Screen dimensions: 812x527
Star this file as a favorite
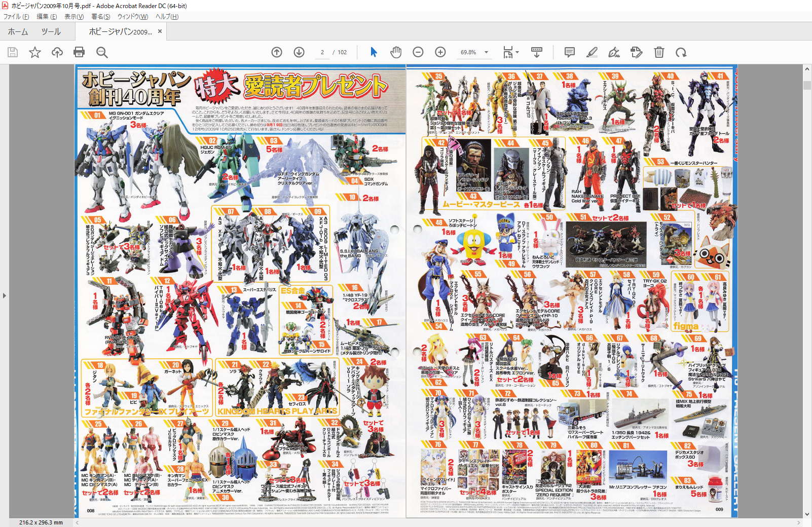point(35,52)
